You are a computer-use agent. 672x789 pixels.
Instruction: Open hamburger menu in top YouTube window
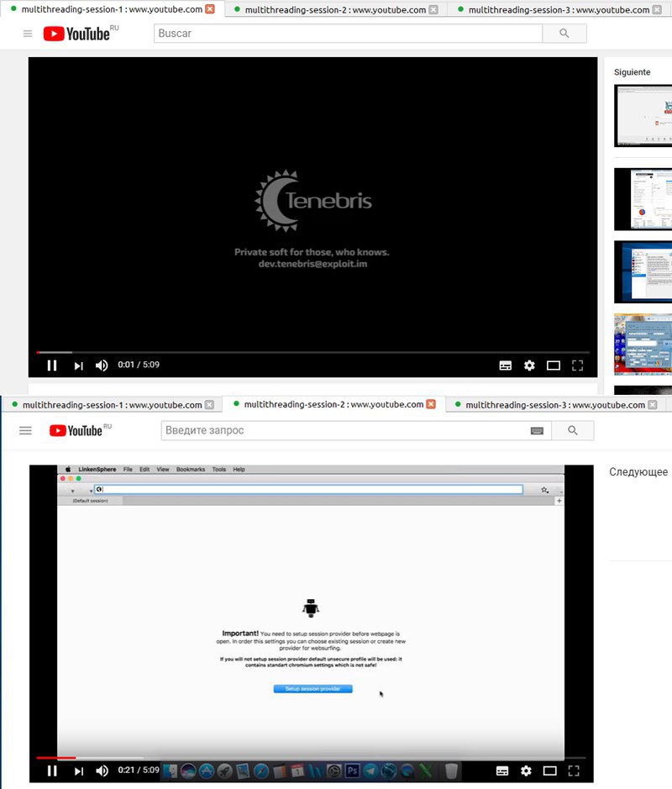28,34
